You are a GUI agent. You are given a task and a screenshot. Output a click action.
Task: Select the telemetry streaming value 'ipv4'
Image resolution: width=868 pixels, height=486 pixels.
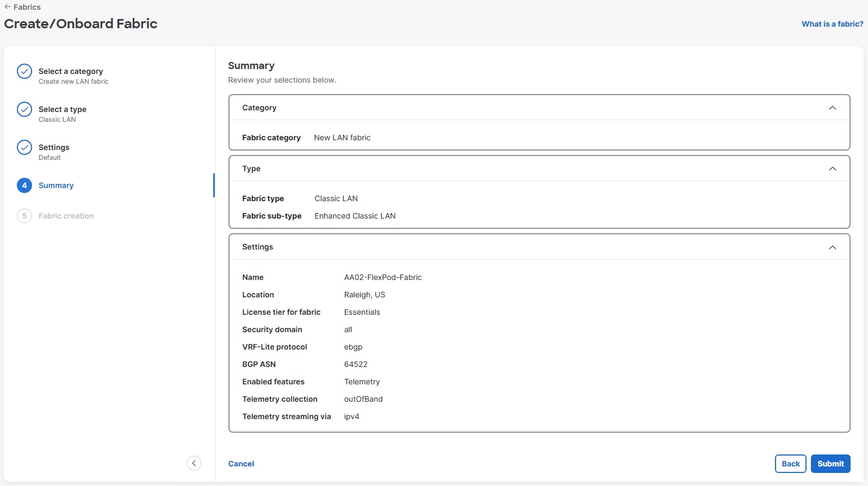352,416
